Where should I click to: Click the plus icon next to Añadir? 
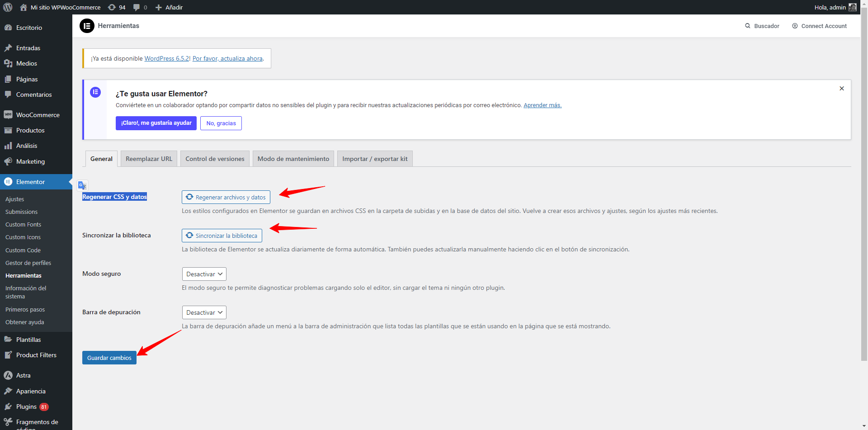(159, 7)
